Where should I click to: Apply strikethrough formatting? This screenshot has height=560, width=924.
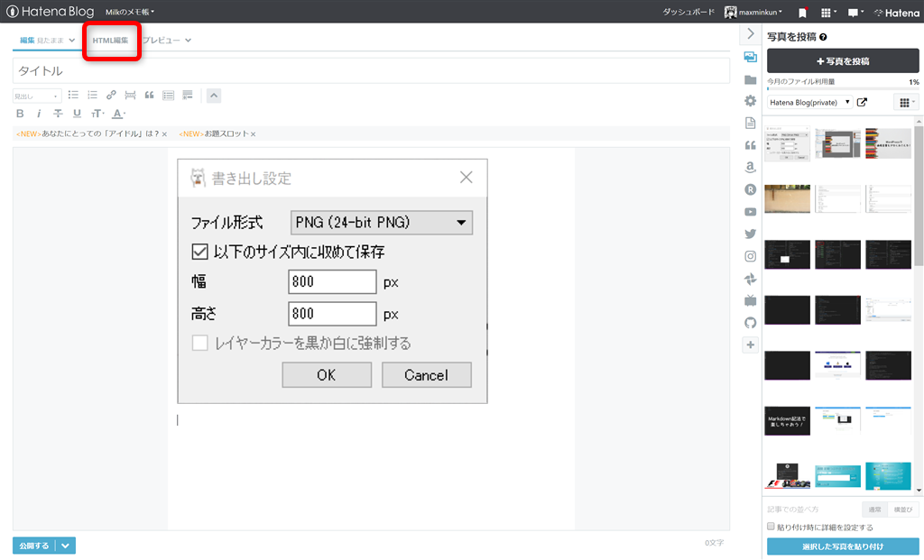pyautogui.click(x=58, y=113)
